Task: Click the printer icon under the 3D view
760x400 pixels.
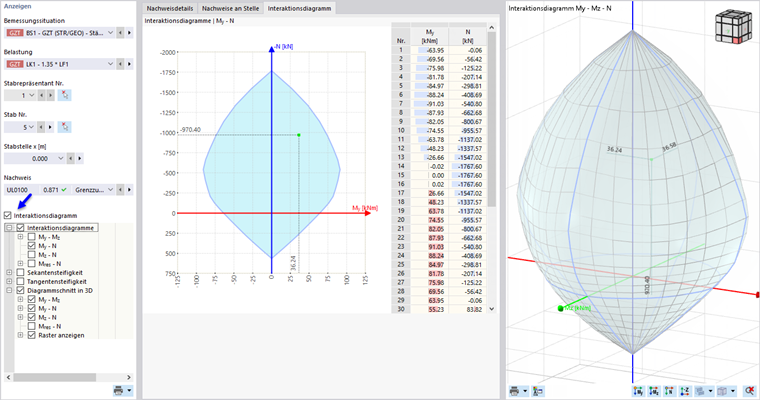Action: pyautogui.click(x=515, y=391)
